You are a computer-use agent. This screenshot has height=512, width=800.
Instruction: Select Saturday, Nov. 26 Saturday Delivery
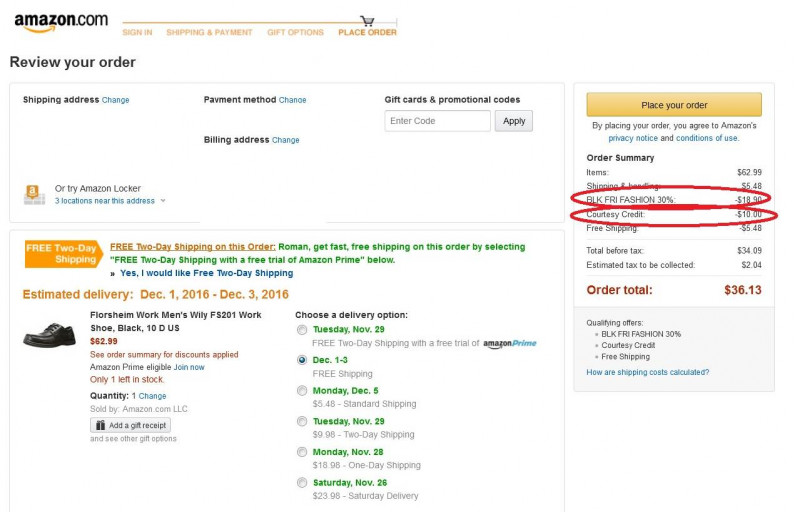tap(302, 482)
